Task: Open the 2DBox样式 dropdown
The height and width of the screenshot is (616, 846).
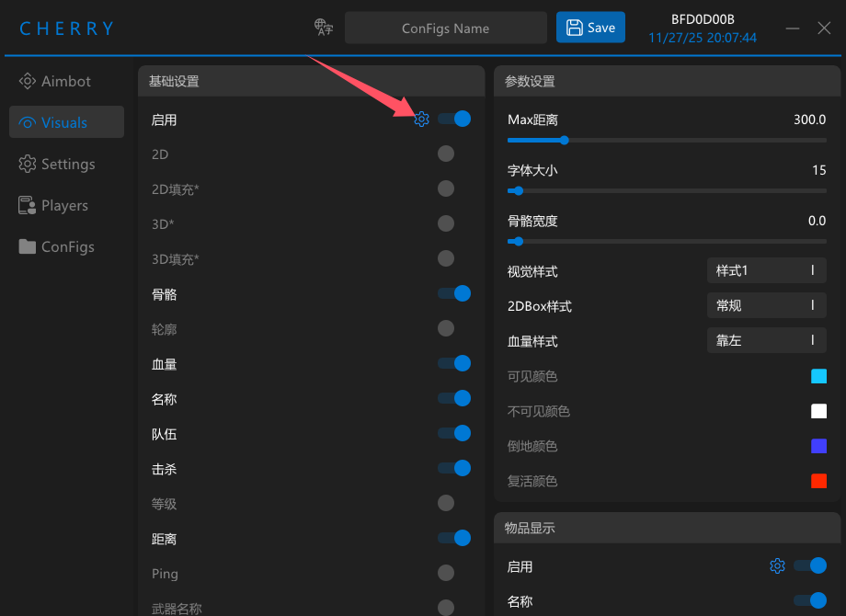Action: (x=767, y=305)
